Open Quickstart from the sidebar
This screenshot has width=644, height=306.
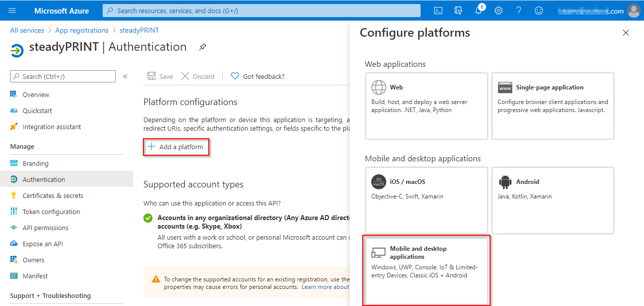[x=37, y=111]
